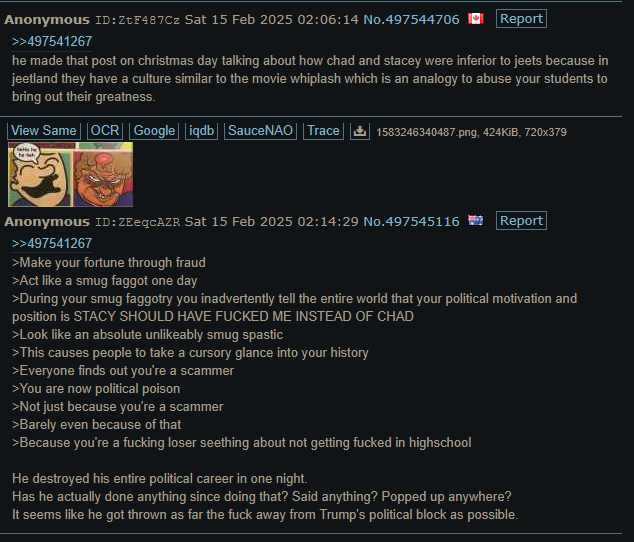Click the Australian flag icon

click(476, 220)
